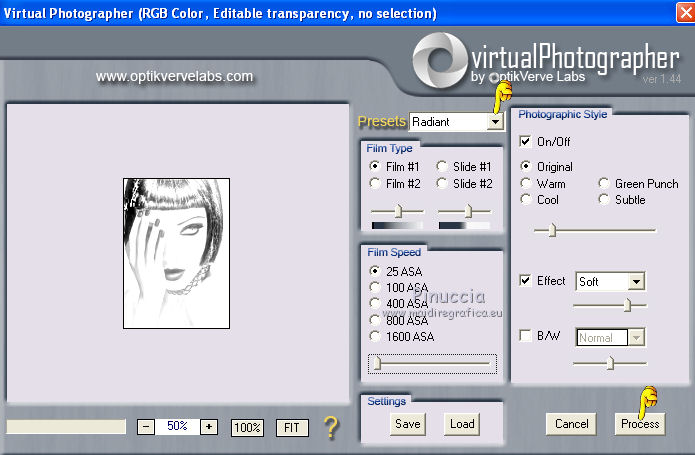Set zoom with the 100% button

(x=247, y=428)
